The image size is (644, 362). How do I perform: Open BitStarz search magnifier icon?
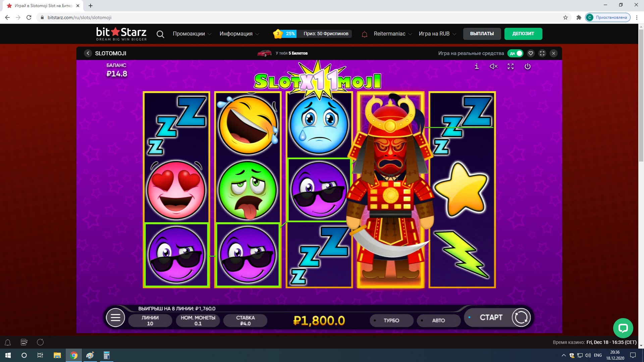(160, 34)
